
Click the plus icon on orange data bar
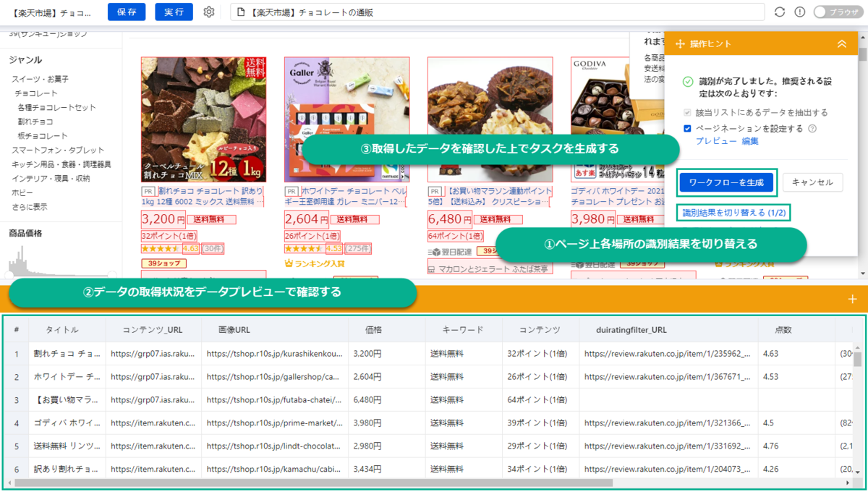tap(852, 299)
